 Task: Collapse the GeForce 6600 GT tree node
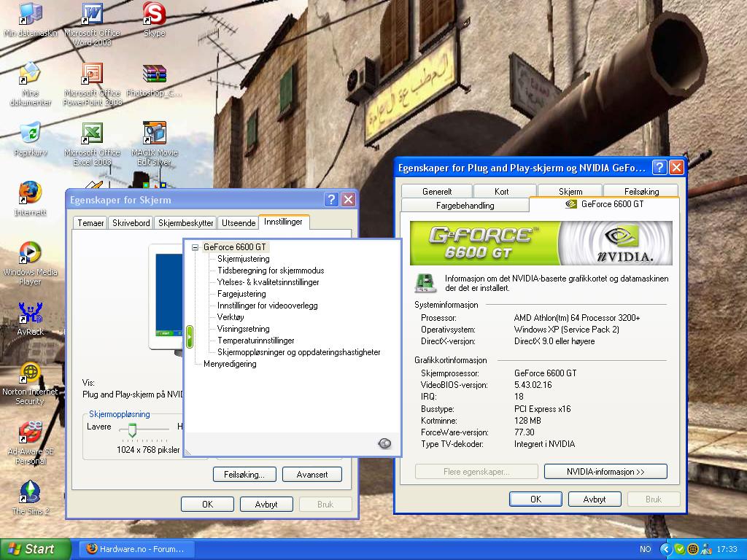[x=195, y=247]
